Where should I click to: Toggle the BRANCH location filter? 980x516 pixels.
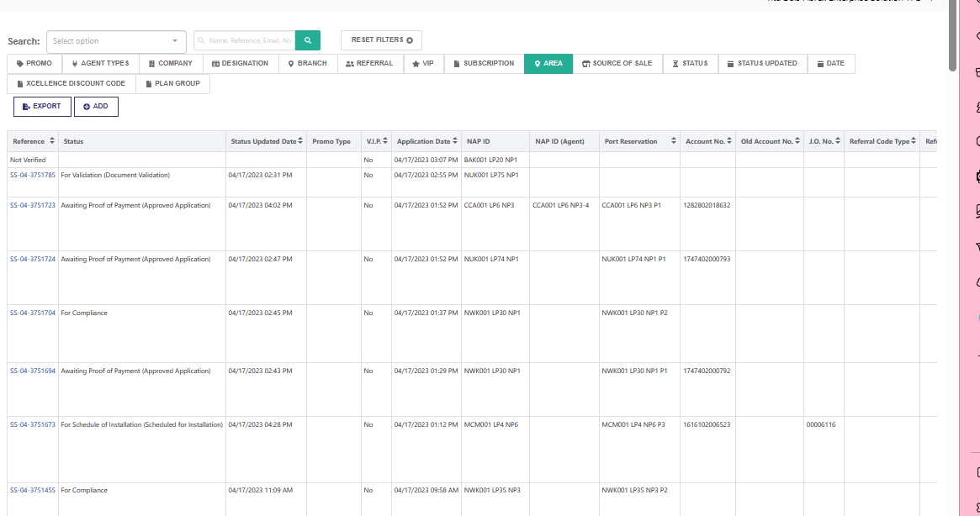click(308, 63)
